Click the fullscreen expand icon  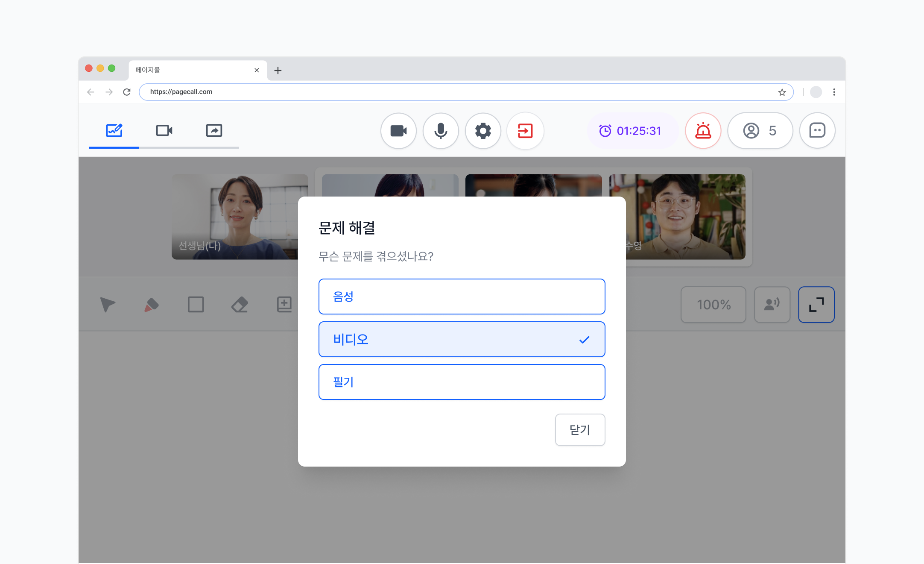(x=816, y=305)
